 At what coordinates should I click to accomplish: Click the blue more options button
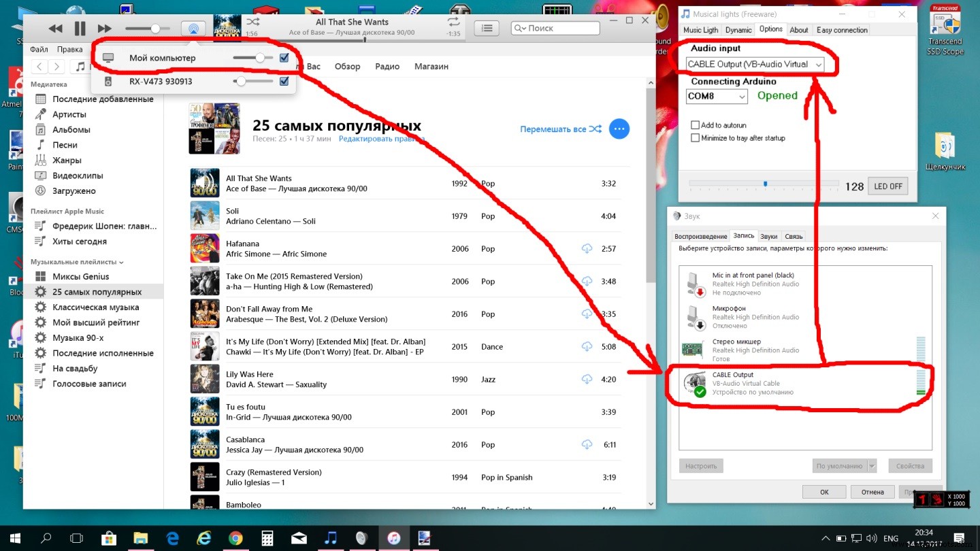(x=619, y=129)
